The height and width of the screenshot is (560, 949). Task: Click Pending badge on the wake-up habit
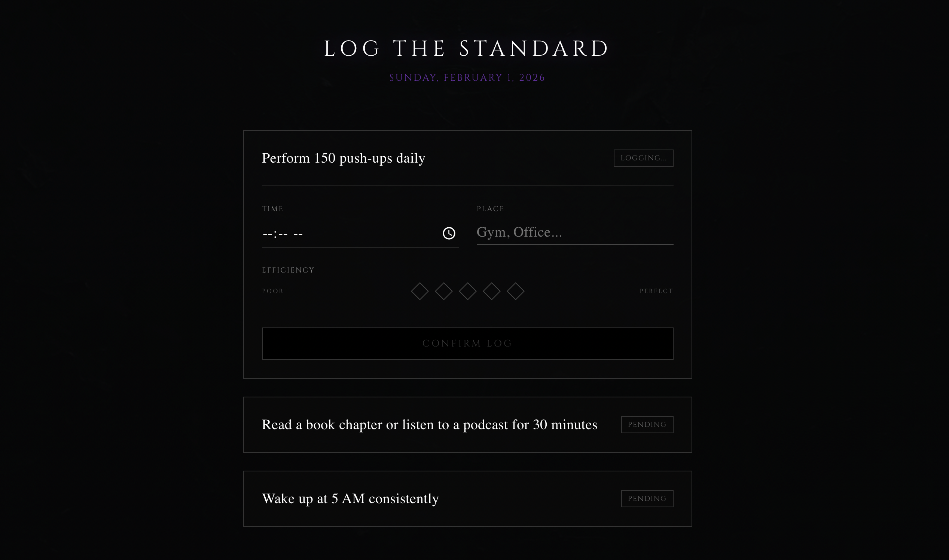coord(647,498)
